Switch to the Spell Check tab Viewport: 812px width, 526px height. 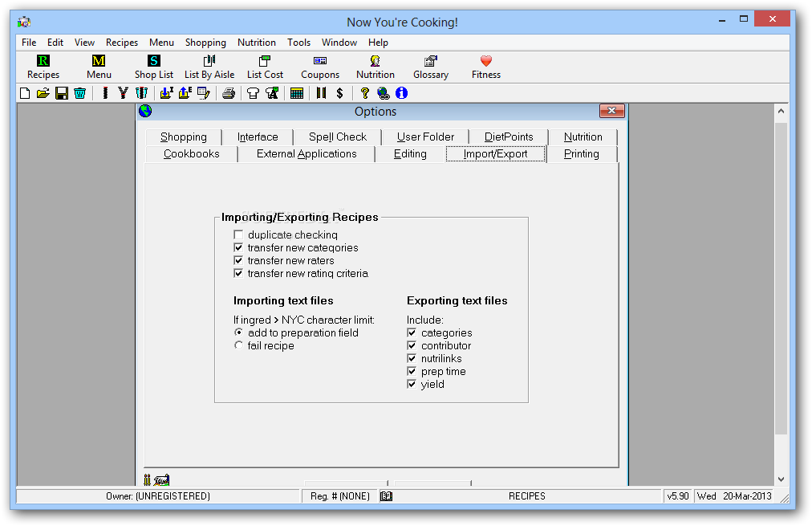tap(338, 137)
